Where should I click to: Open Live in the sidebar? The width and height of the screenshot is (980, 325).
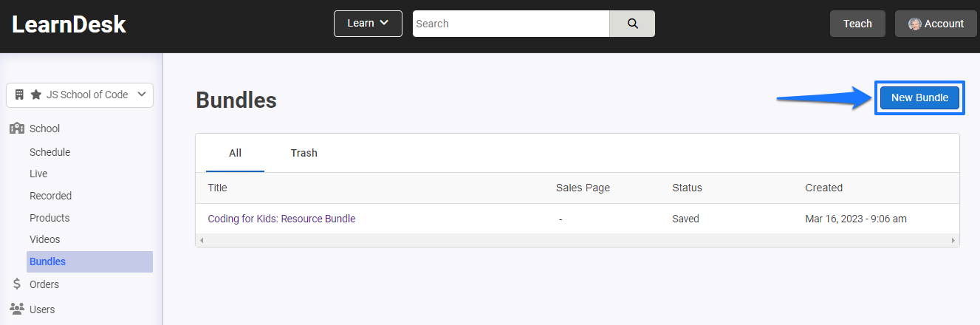pyautogui.click(x=38, y=174)
